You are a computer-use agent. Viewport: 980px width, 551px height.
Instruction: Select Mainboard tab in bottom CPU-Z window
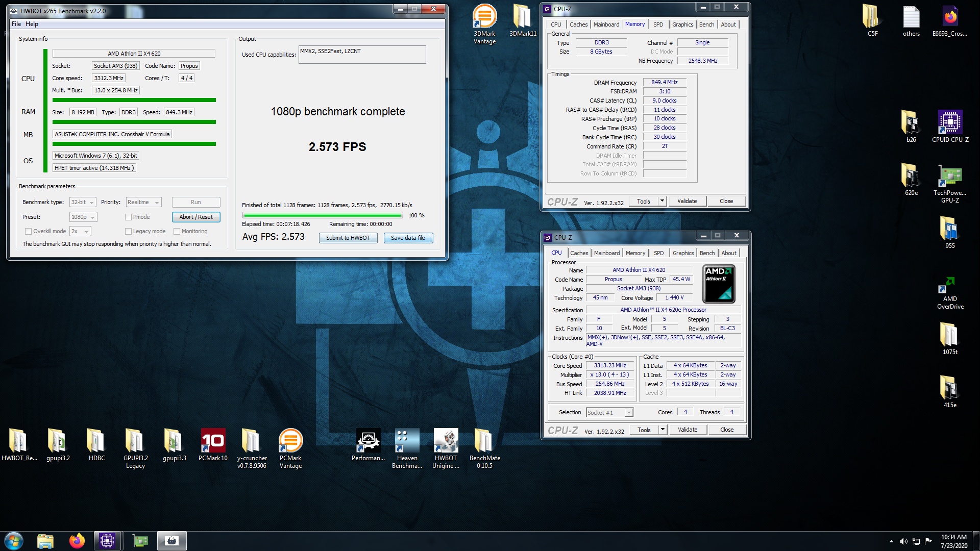[x=607, y=253]
